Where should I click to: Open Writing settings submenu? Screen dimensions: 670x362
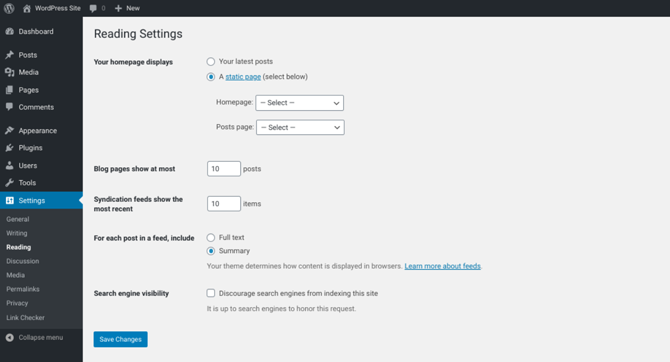click(x=17, y=233)
